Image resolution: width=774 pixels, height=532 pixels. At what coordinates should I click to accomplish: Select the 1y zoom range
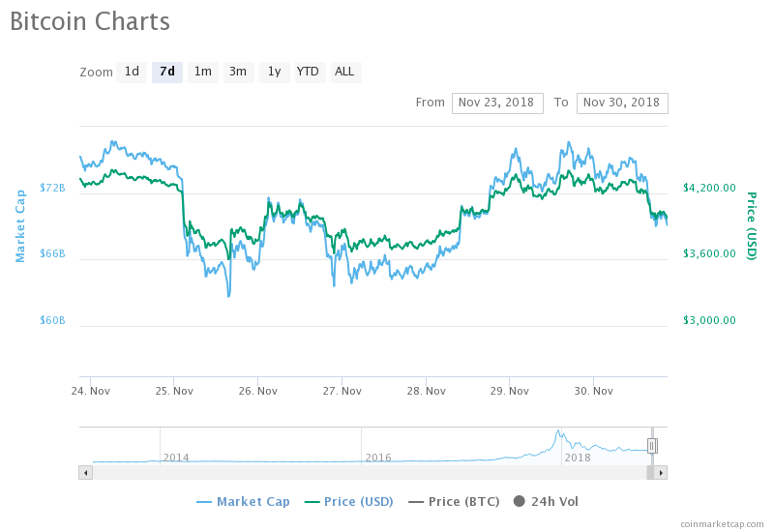(x=275, y=72)
